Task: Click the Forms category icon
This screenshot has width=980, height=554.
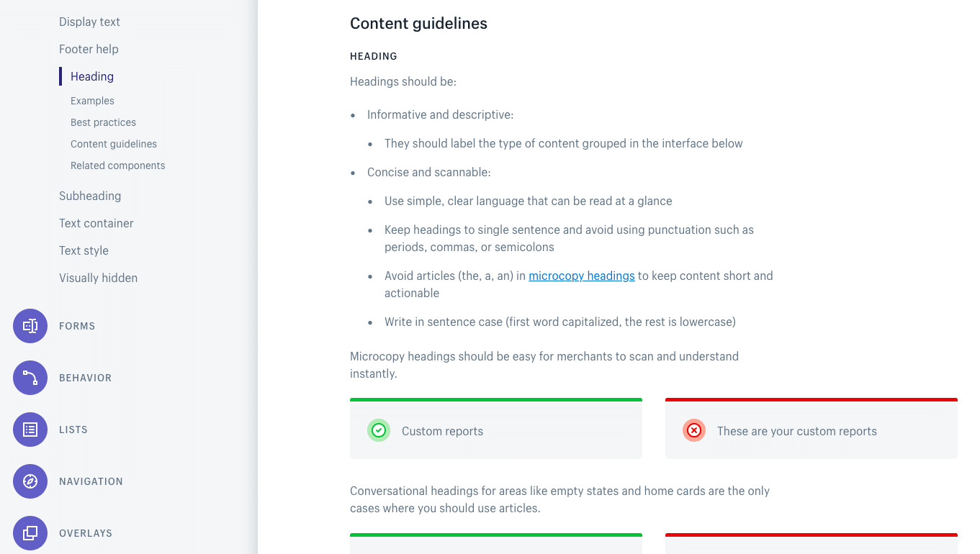Action: (30, 326)
